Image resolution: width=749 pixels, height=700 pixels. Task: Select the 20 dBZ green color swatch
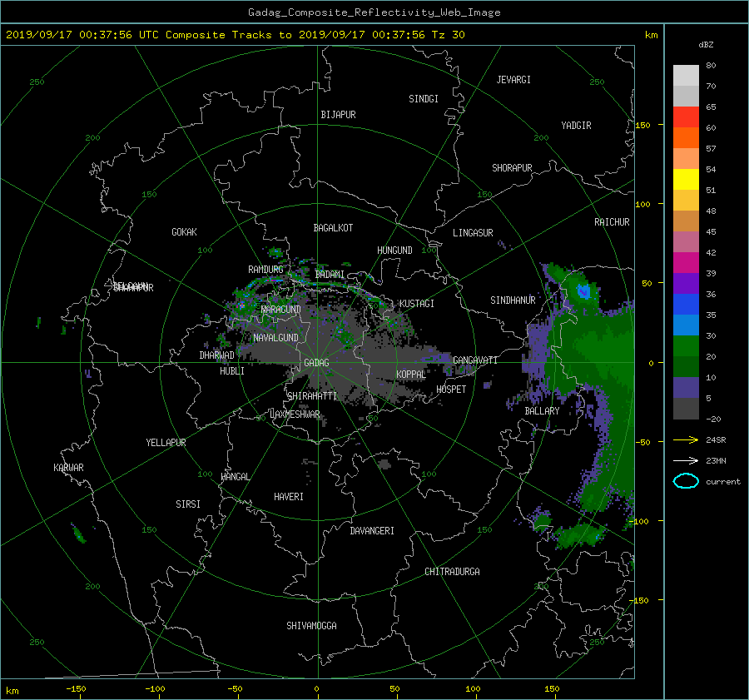click(x=686, y=346)
